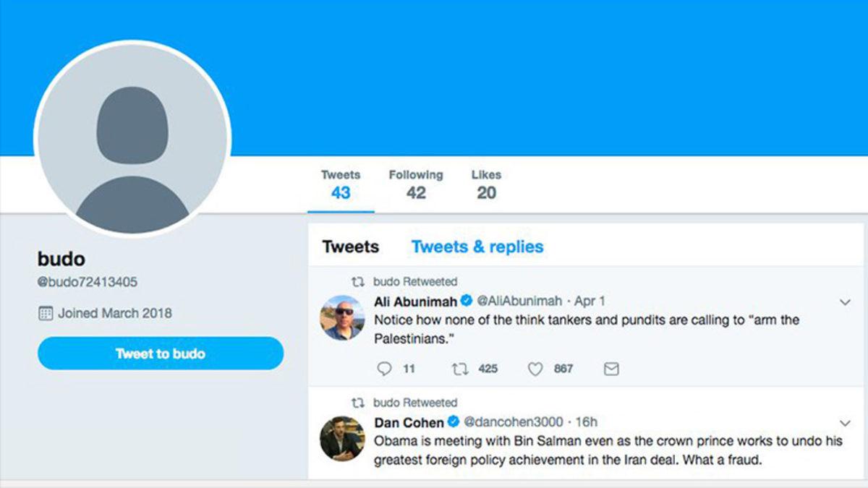Viewport: 868px width, 488px height.
Task: Switch to the Tweets & replies tab
Action: [x=477, y=247]
